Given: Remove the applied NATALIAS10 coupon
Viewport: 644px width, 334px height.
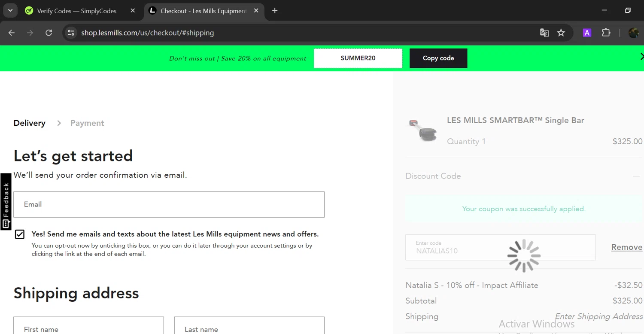Looking at the screenshot, I should coord(627,247).
